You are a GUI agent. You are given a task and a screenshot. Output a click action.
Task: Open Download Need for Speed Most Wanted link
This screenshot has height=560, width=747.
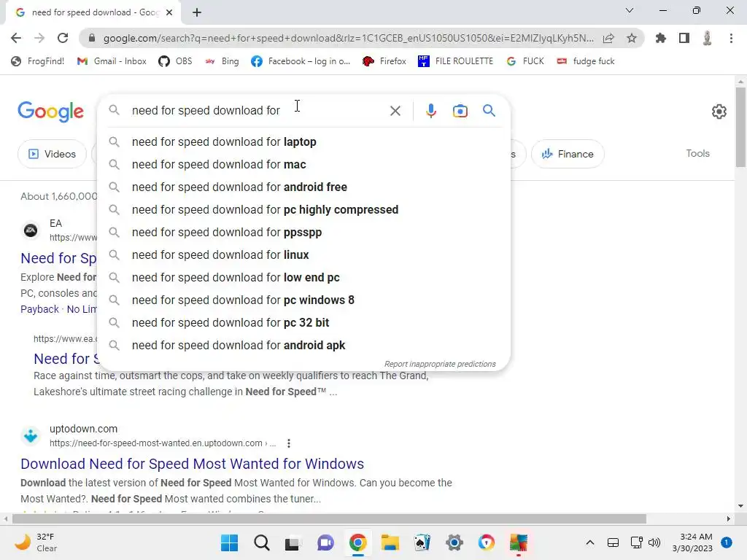[x=192, y=464]
